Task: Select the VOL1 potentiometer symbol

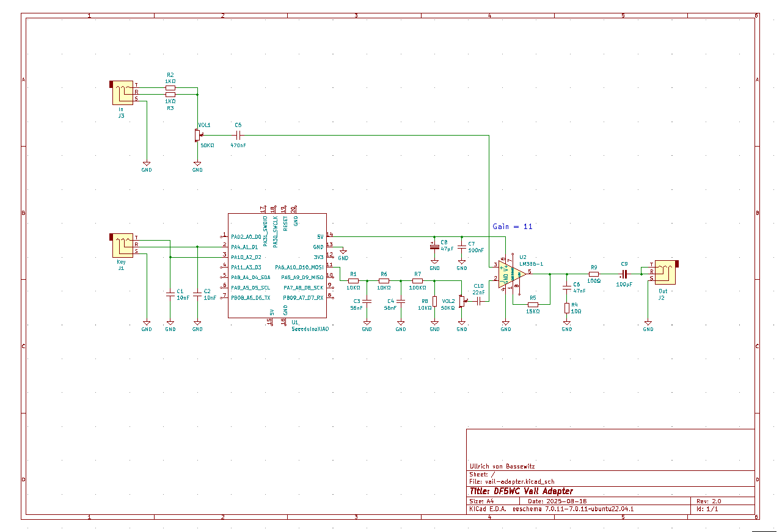Action: 198,136
